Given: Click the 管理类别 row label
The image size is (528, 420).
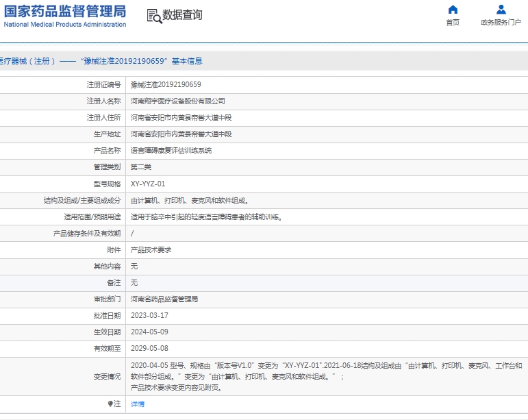Looking at the screenshot, I should click(x=107, y=167).
